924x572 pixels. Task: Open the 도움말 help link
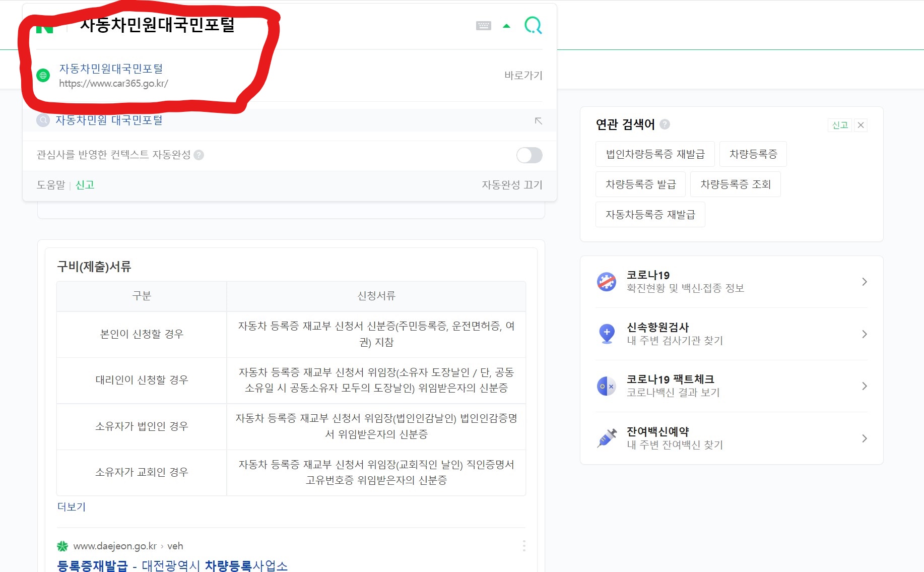(51, 185)
